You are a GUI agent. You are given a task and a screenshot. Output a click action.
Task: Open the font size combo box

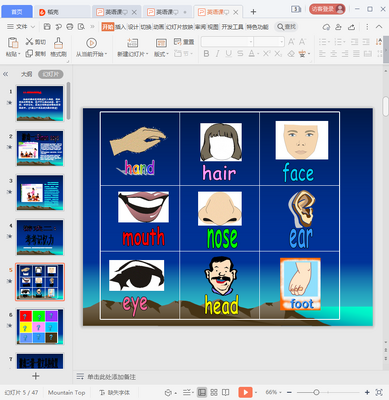tap(269, 42)
